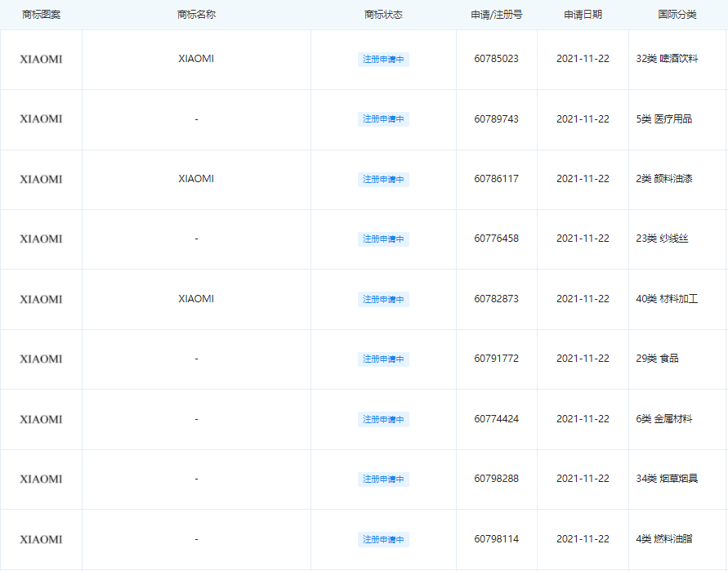Click the 申请日期 column header
Viewport: 728px width, 571px height.
point(583,15)
